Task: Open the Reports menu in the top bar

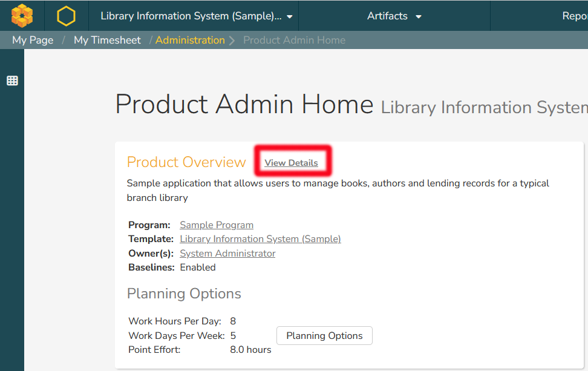Action: 574,16
